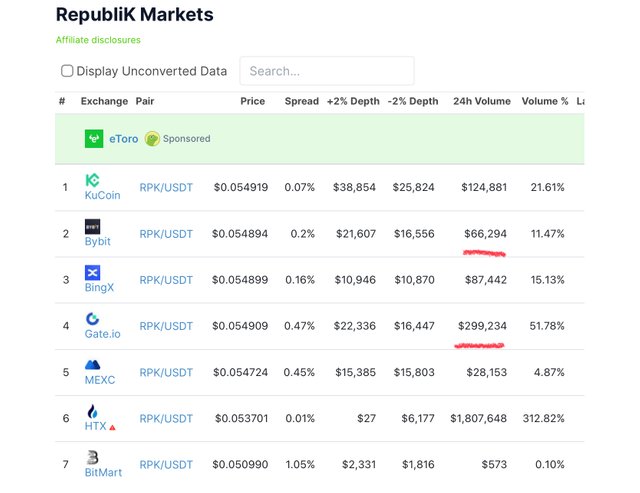Click the Sponsored label text
This screenshot has width=640, height=493.
tap(187, 139)
